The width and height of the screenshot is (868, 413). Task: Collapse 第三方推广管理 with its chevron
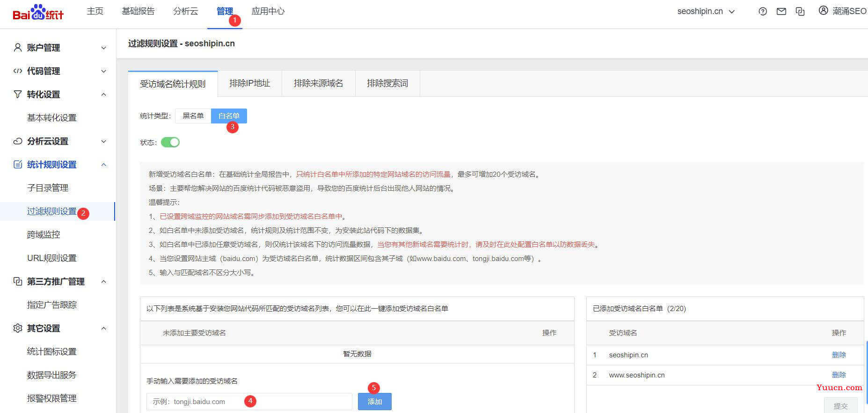click(x=104, y=282)
